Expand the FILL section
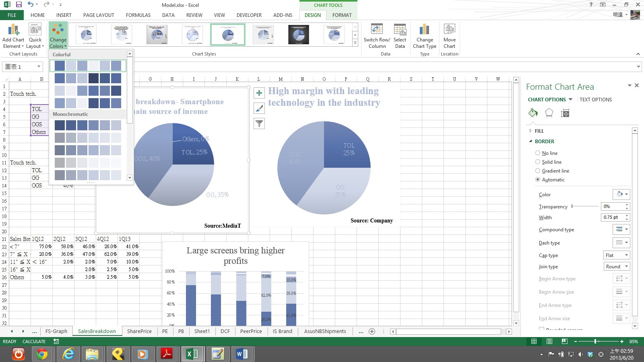This screenshot has width=644, height=362. (539, 131)
